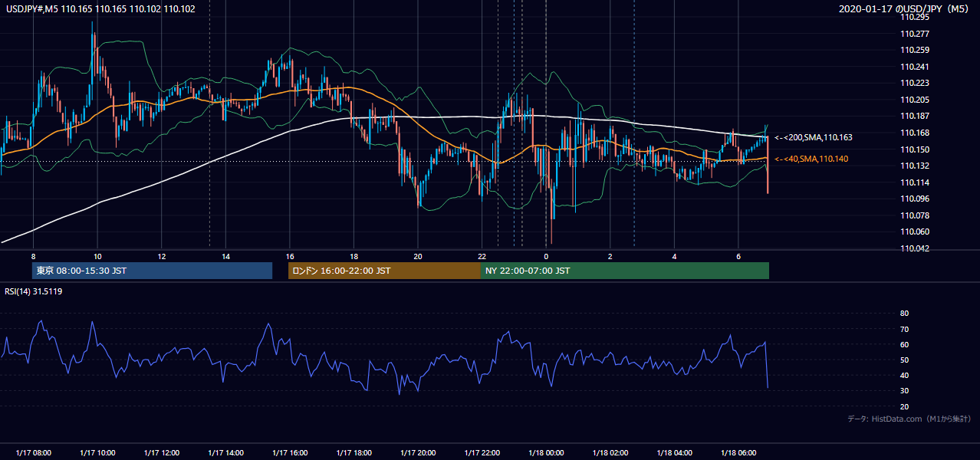Click price level 110.259 on axis
980x460 pixels.
click(915, 50)
